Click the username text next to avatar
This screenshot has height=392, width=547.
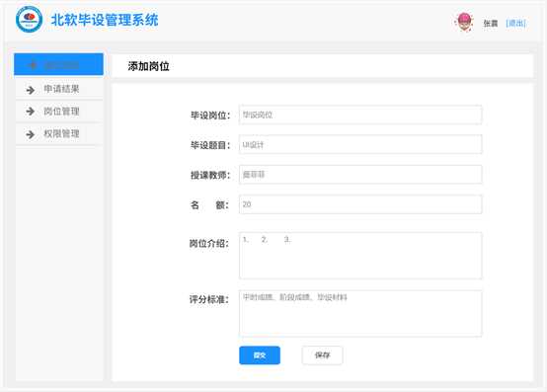491,24
